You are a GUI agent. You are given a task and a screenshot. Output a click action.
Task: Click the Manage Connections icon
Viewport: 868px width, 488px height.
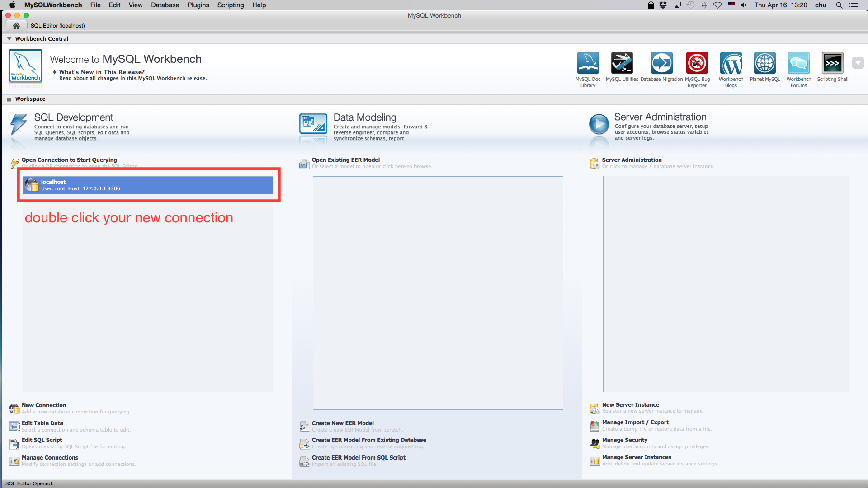click(x=14, y=461)
